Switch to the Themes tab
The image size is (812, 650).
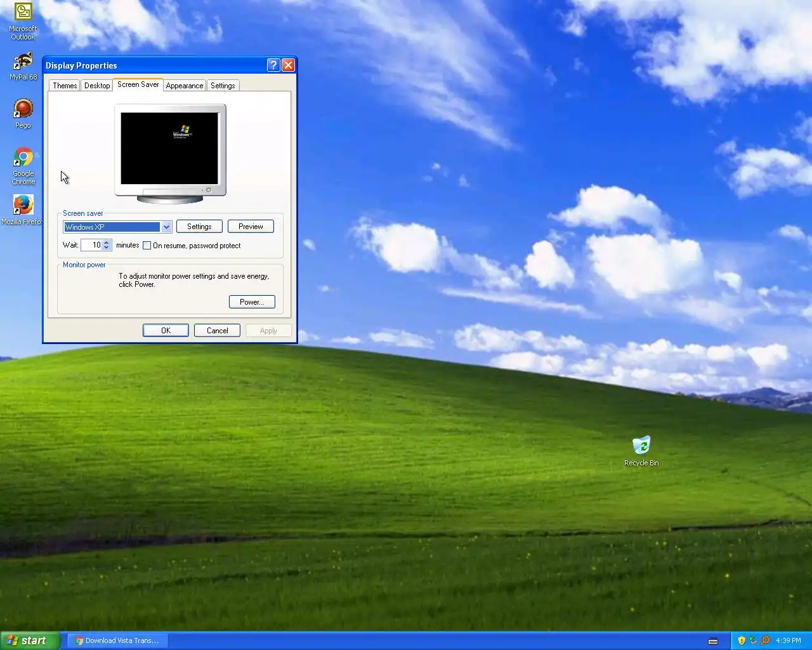click(65, 86)
